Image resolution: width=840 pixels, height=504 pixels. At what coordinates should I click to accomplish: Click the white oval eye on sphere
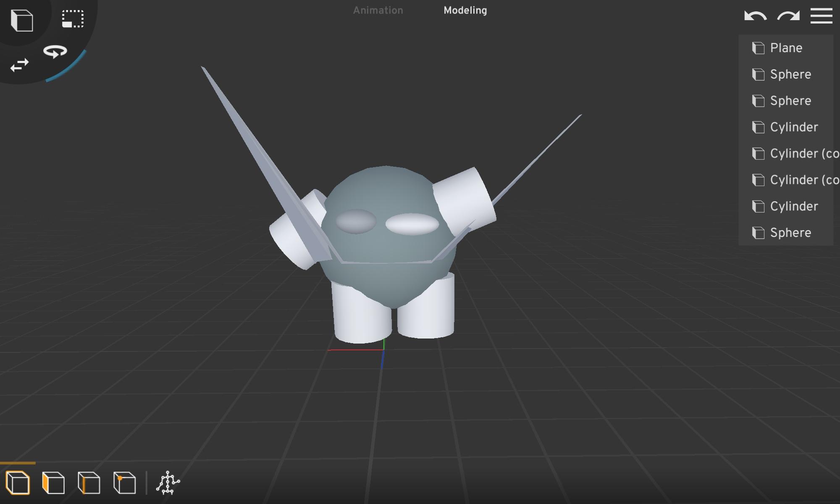412,224
